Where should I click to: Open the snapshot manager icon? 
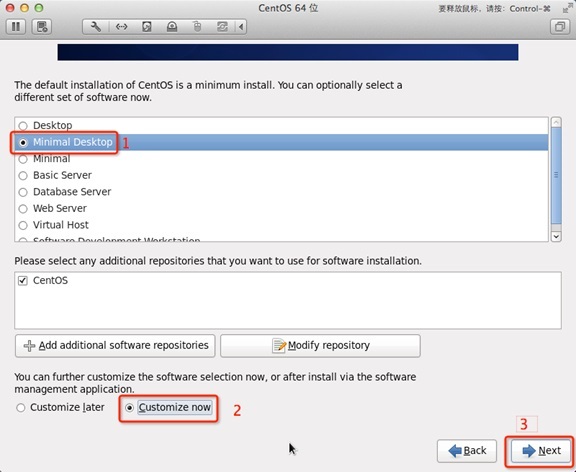pos(42,26)
